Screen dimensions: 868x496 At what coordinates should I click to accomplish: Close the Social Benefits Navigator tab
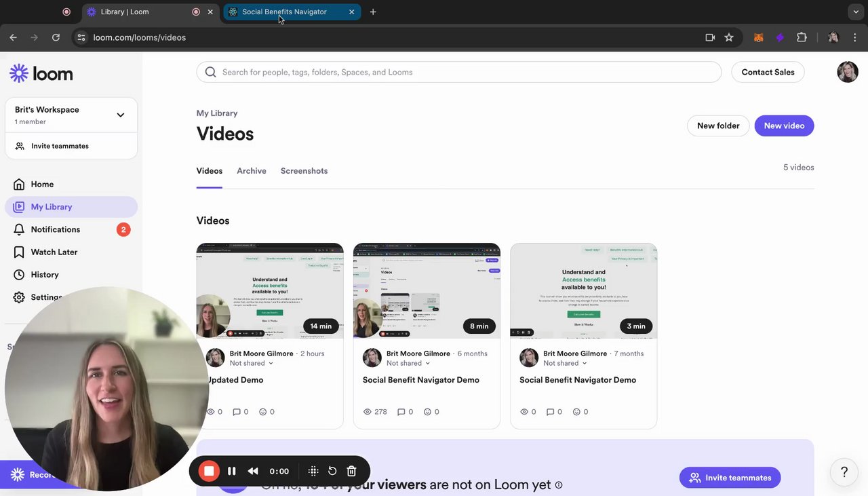[x=351, y=12]
